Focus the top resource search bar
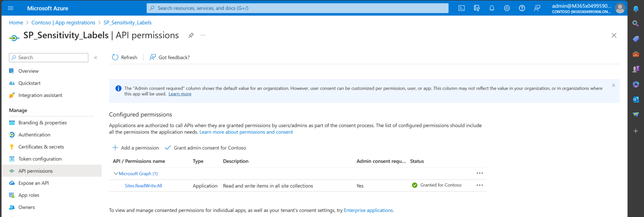This screenshot has width=644, height=217. (x=297, y=8)
